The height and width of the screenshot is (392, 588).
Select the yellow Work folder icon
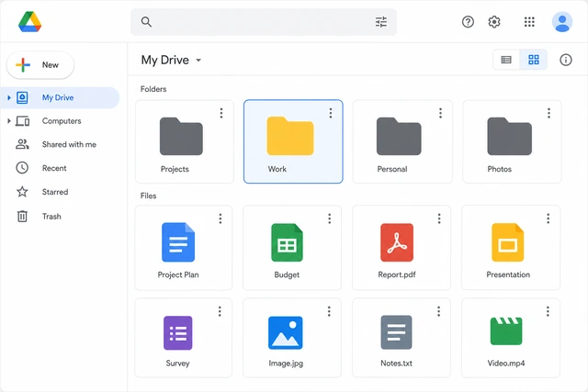coord(290,136)
